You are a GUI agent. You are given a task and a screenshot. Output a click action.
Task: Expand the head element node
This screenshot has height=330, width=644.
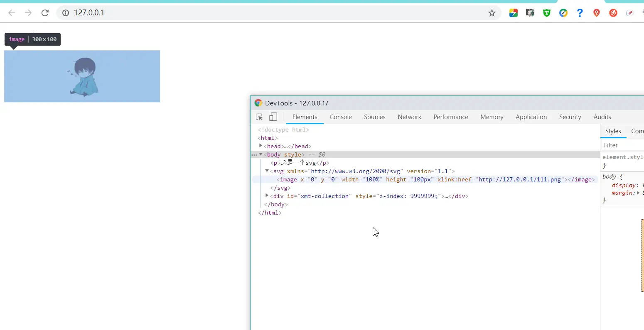pos(261,146)
